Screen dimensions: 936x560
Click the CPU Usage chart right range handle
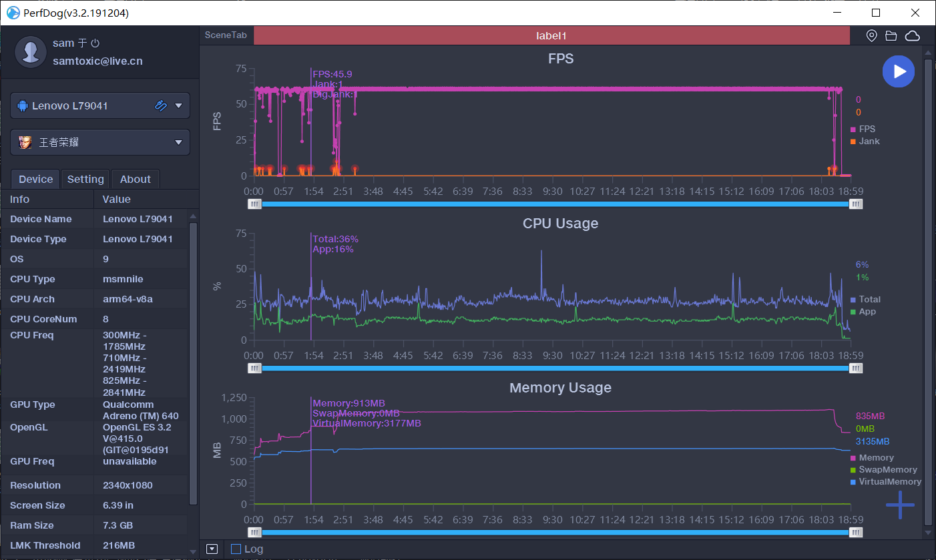[856, 368]
